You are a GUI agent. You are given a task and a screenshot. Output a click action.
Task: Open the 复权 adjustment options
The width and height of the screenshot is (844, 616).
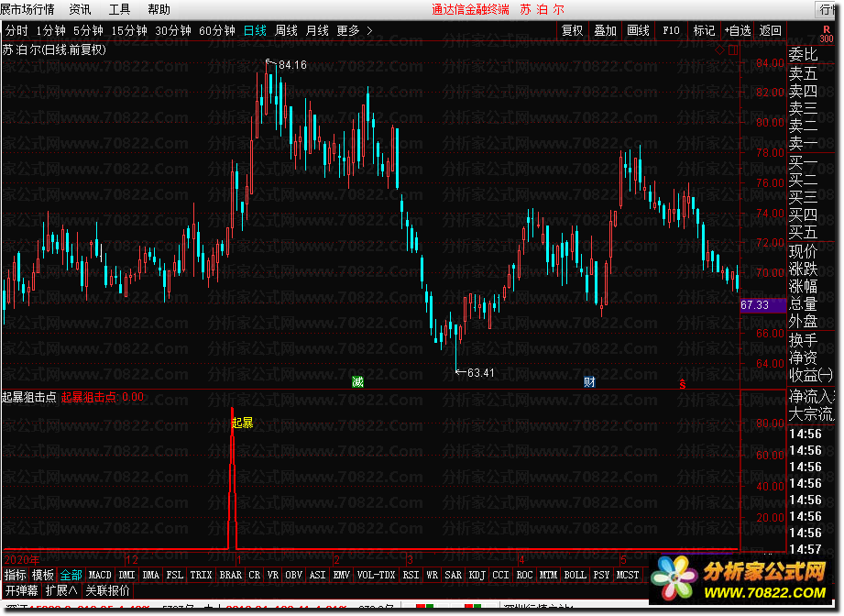click(x=572, y=30)
